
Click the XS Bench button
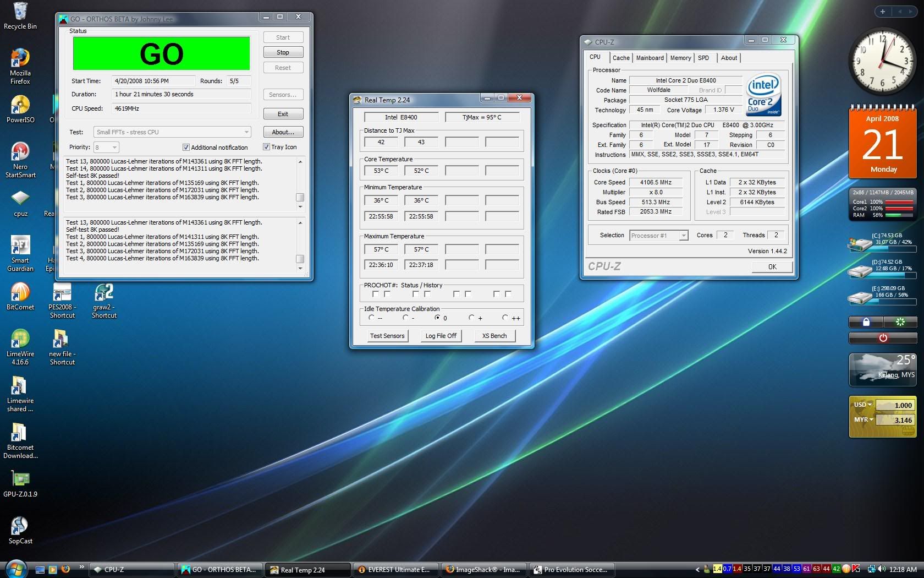pos(494,336)
